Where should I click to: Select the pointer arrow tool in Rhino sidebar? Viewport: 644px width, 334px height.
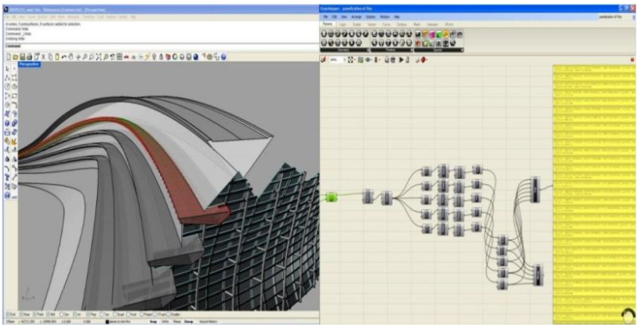[8, 69]
